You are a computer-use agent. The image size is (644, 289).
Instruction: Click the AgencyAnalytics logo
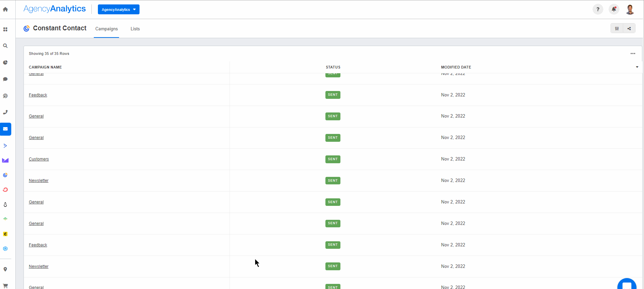click(55, 9)
